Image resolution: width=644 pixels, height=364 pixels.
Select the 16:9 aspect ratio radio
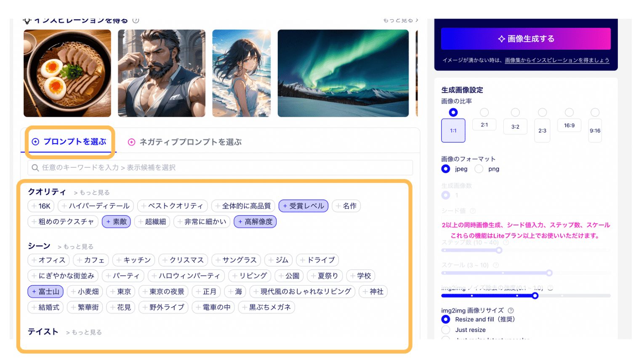[x=569, y=112]
